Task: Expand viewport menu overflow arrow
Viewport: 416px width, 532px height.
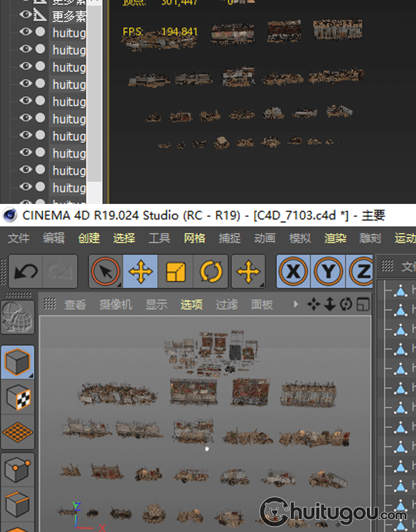Action: click(x=296, y=304)
